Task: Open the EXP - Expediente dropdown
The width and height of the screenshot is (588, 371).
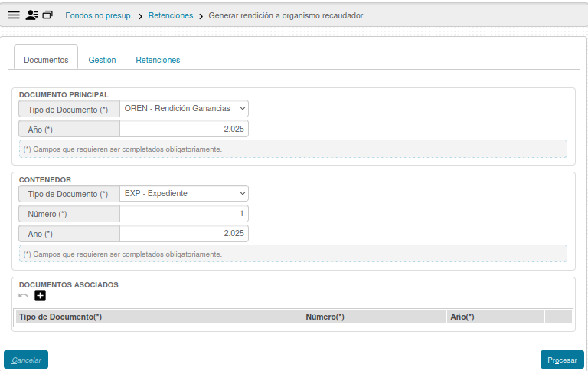Action: (185, 194)
